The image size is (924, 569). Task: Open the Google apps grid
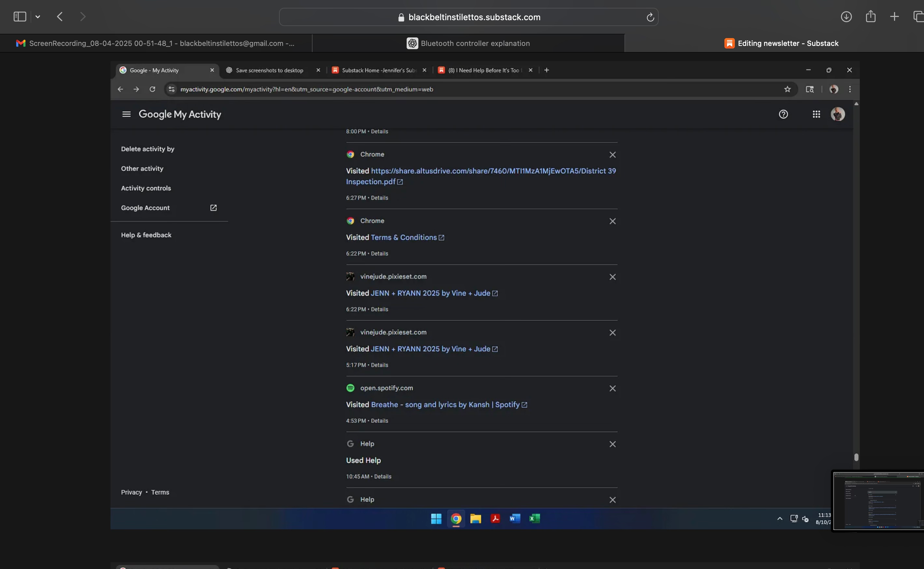pos(816,114)
